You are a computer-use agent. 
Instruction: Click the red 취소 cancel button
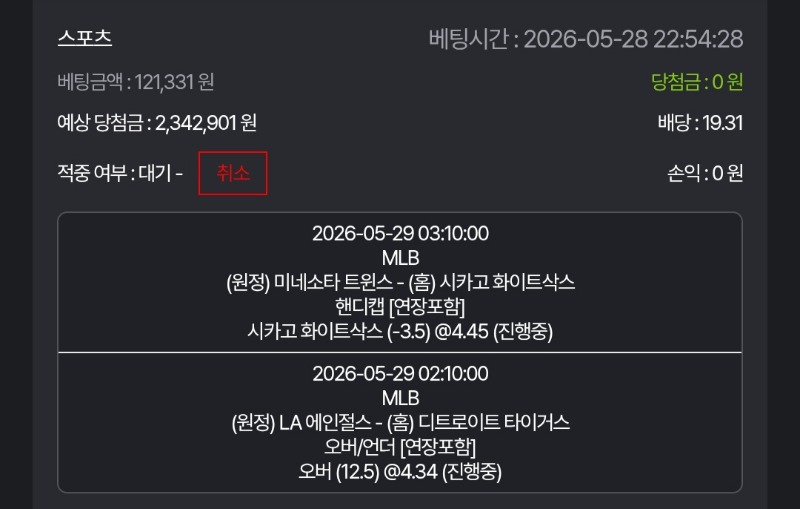pyautogui.click(x=233, y=173)
